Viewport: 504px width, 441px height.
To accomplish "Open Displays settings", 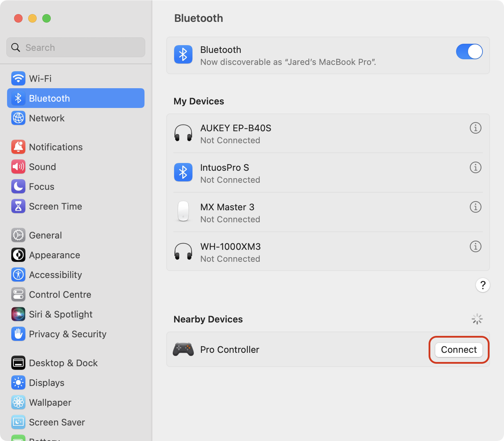I will (x=46, y=382).
